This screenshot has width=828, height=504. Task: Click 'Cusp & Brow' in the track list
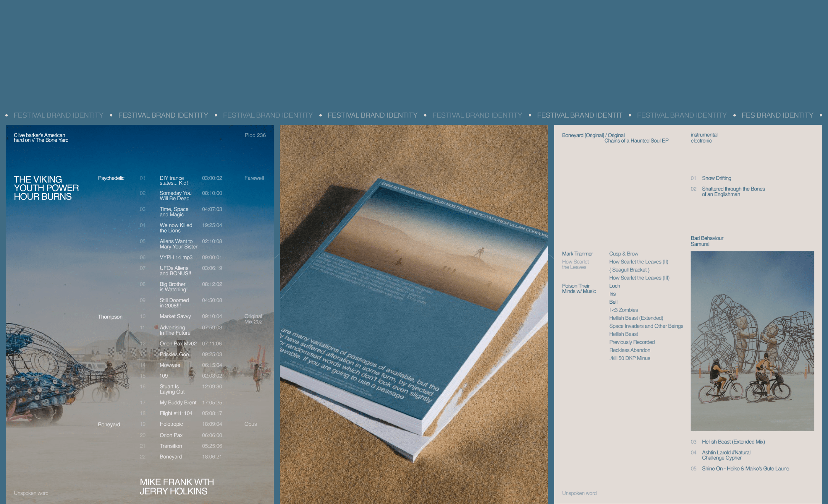coord(623,254)
